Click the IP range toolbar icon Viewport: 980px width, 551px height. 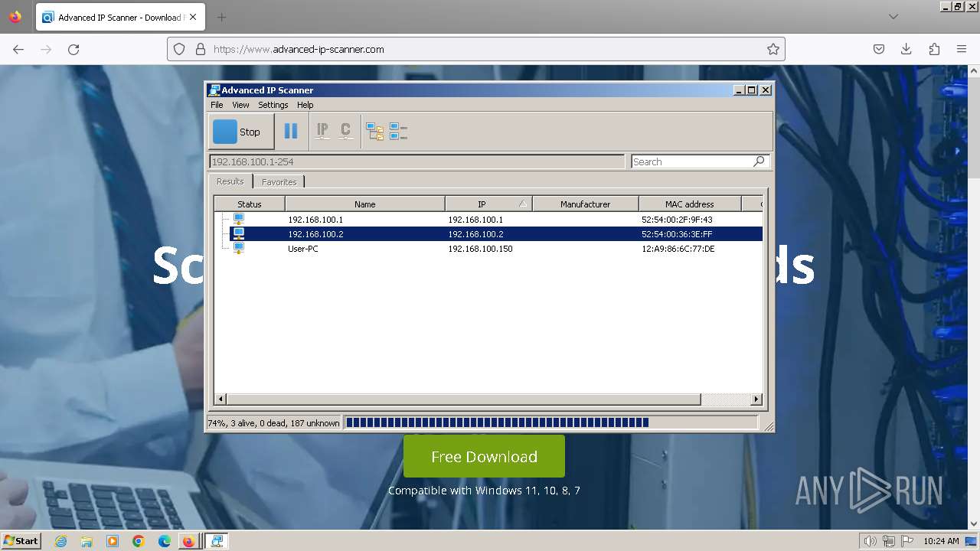322,132
